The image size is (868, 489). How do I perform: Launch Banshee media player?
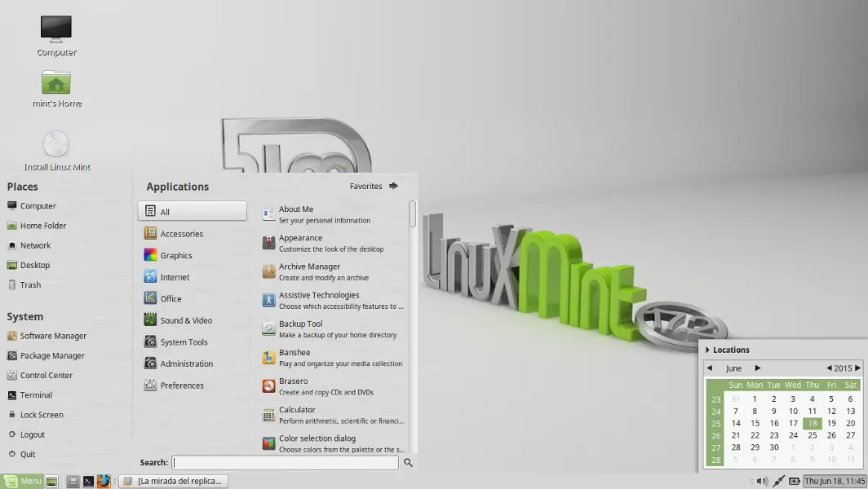[333, 358]
